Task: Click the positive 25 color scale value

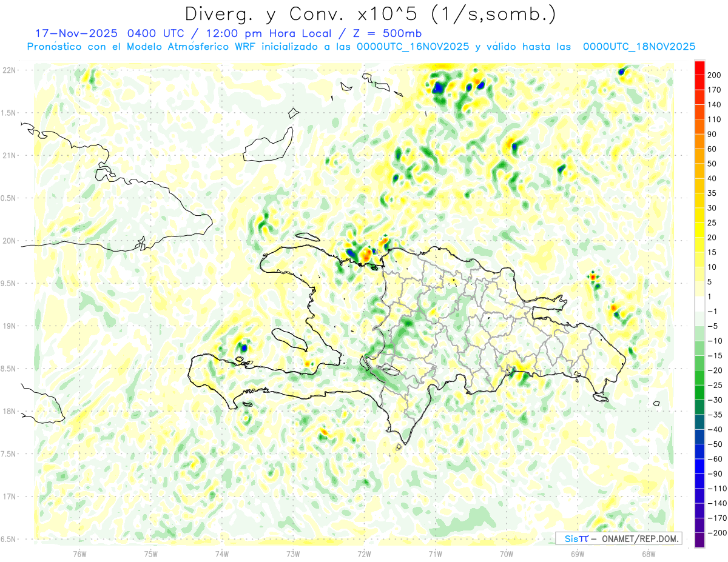Action: [x=713, y=223]
